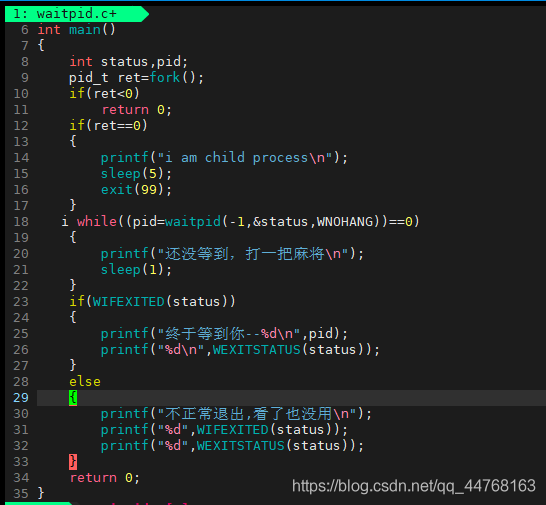Click closing brace on line 17
Viewport: 546px width, 505px height.
(x=73, y=206)
